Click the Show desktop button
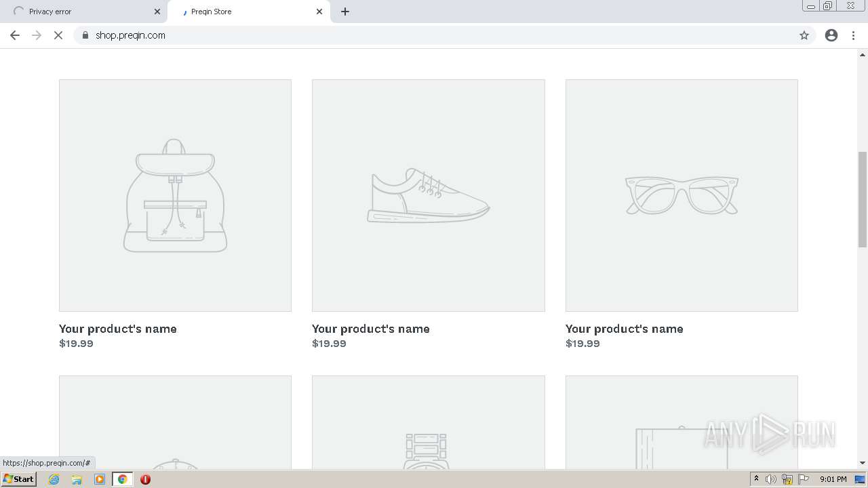868x488 pixels. 861,479
